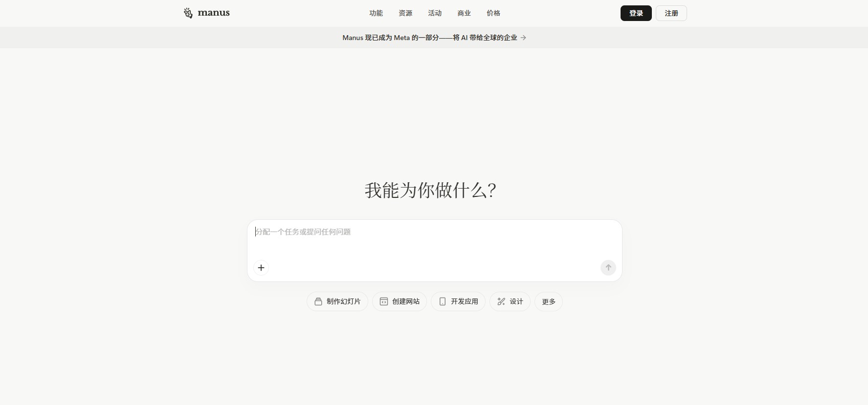Viewport: 868px width, 405px height.
Task: Click the Manus logo in header
Action: point(206,13)
